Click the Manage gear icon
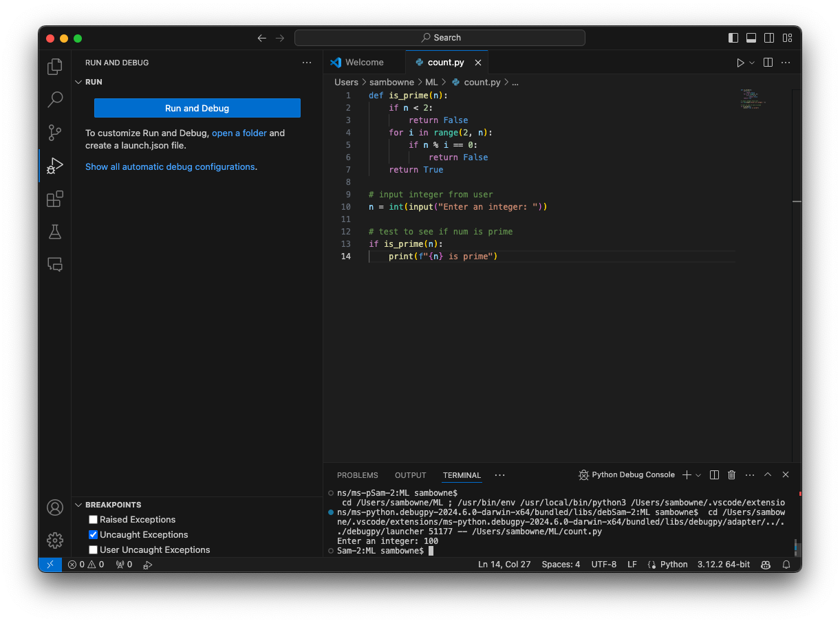This screenshot has height=623, width=840. 55,540
